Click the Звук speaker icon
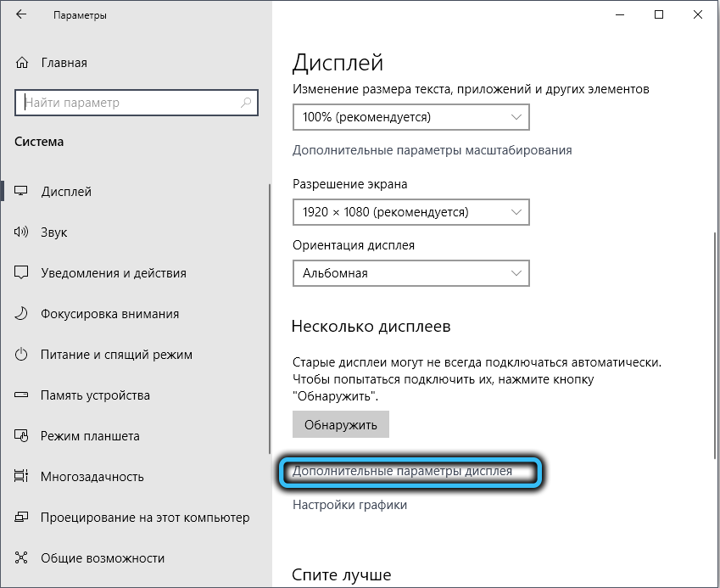This screenshot has height=588, width=720. click(x=22, y=232)
